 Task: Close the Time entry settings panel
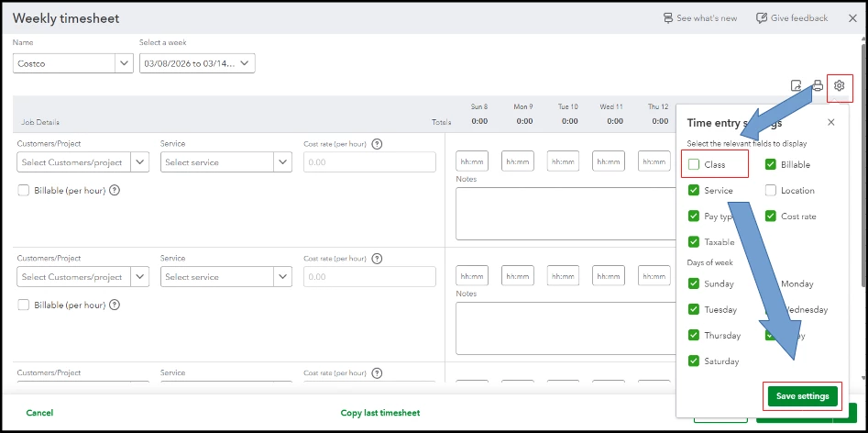click(831, 122)
